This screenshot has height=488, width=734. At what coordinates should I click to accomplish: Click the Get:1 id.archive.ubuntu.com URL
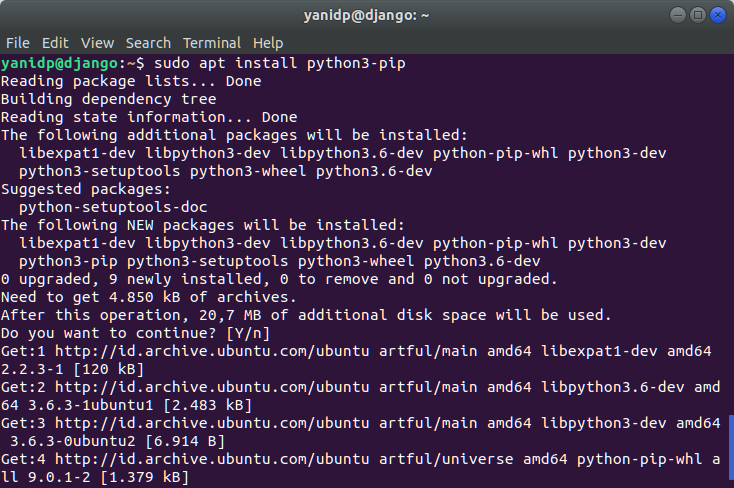coord(212,351)
